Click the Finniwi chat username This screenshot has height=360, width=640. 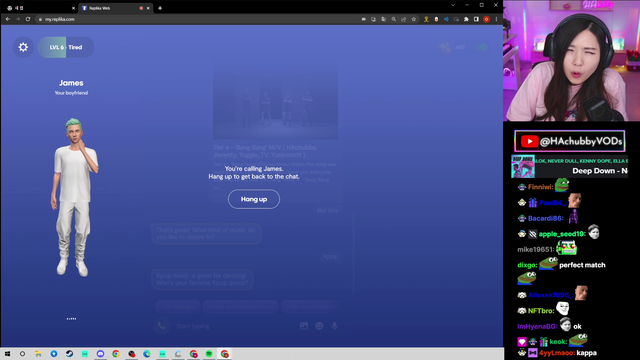coord(540,187)
